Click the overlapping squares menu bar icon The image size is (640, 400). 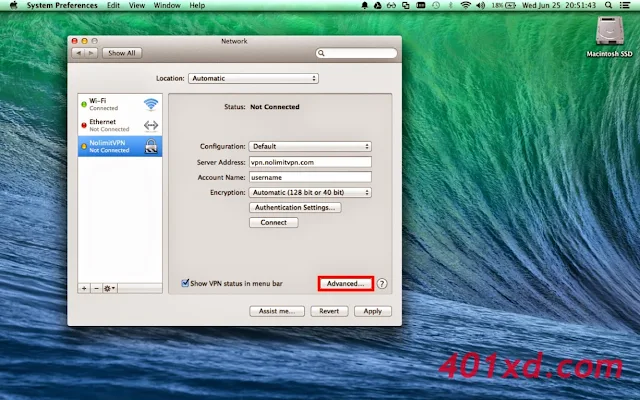(x=406, y=5)
